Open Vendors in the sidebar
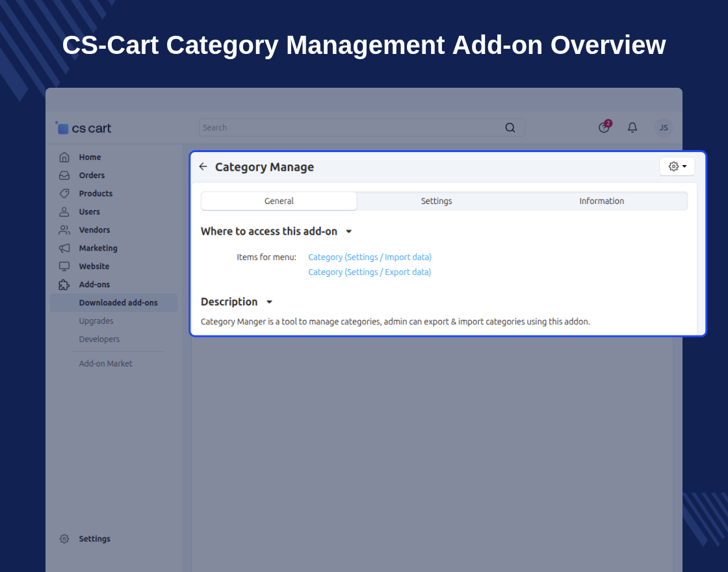Screen dimensions: 728x572 point(94,230)
